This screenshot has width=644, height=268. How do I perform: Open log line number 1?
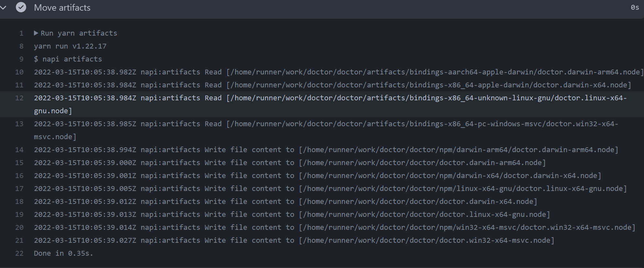(21, 33)
